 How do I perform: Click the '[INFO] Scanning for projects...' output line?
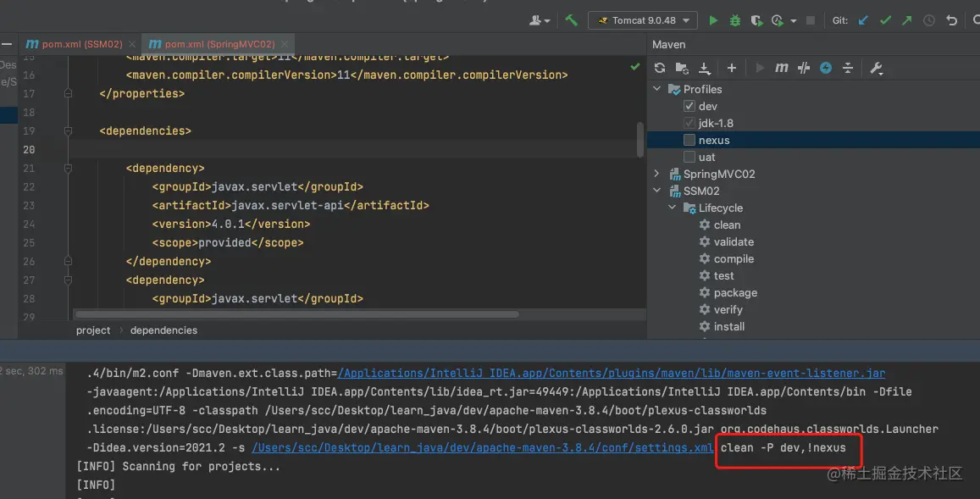click(x=178, y=467)
